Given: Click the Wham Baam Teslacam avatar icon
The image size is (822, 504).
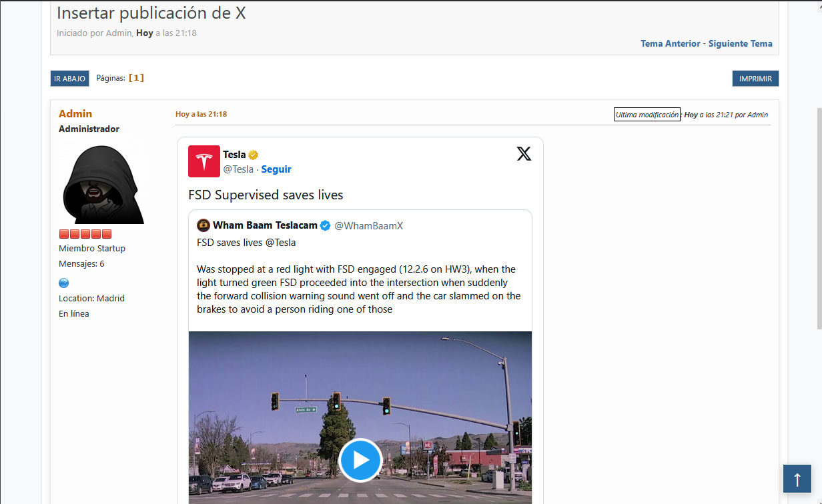Looking at the screenshot, I should [203, 225].
